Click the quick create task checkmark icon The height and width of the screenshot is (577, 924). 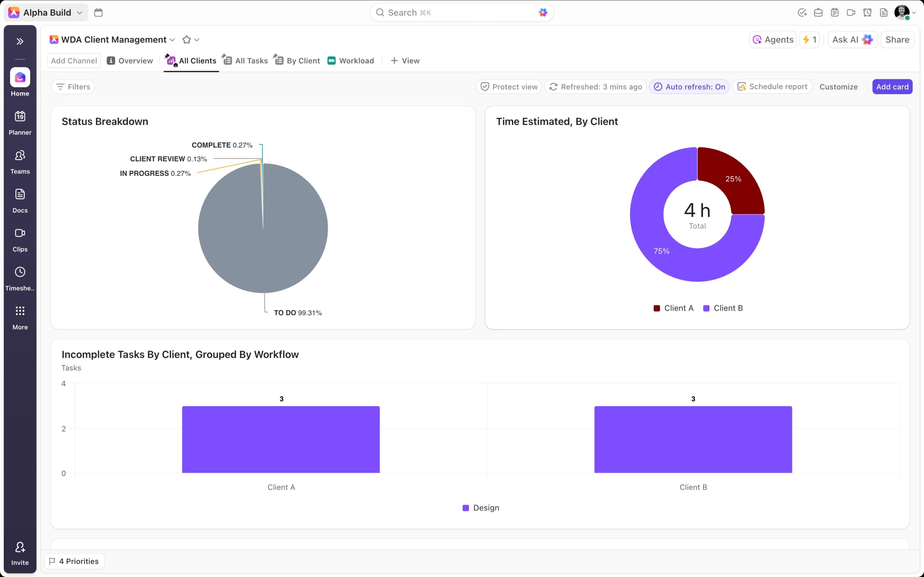click(x=802, y=13)
